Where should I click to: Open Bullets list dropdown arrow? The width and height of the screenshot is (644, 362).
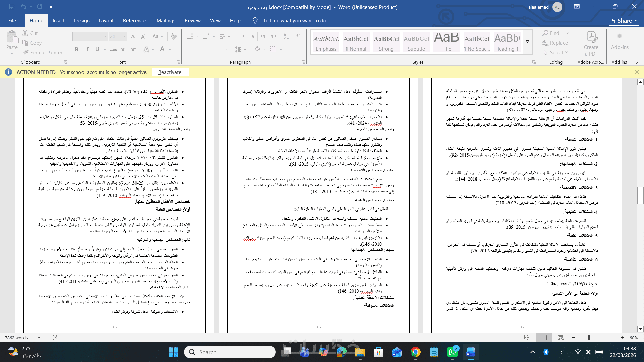pos(197,36)
